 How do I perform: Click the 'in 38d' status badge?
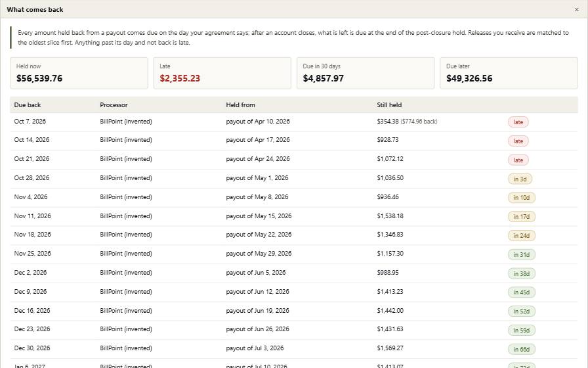(x=522, y=274)
